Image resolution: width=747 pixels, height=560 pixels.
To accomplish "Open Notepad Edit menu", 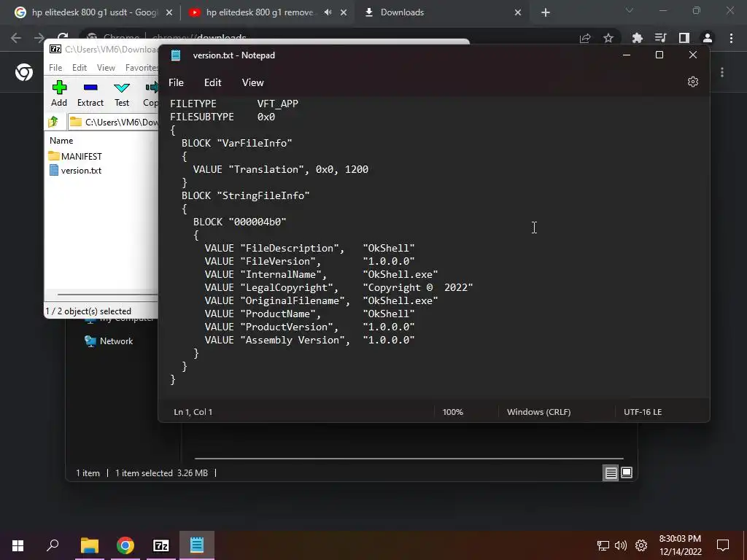I will pos(212,82).
